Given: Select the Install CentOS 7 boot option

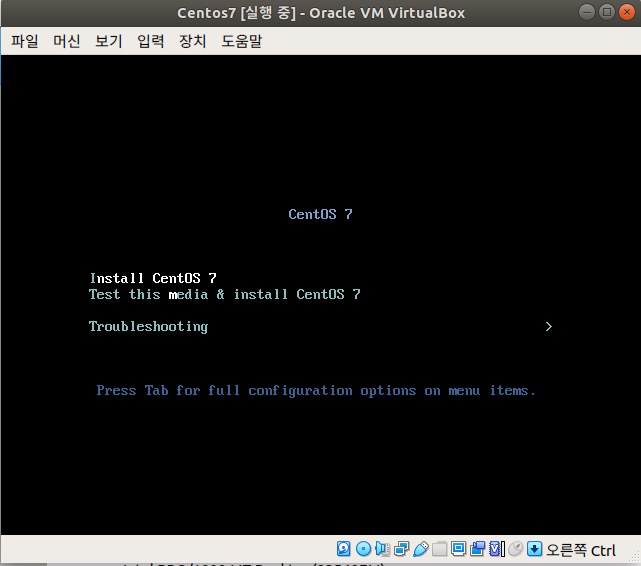Looking at the screenshot, I should 153,278.
